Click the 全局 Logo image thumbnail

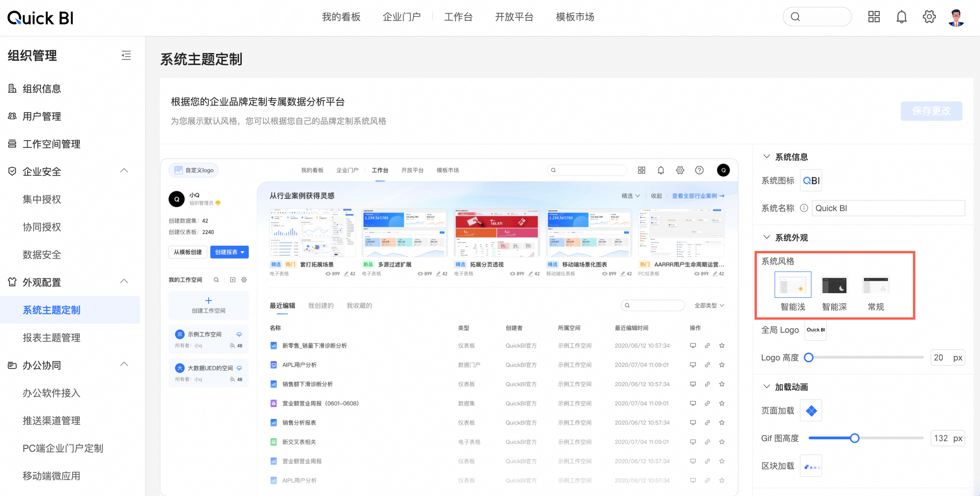point(816,330)
